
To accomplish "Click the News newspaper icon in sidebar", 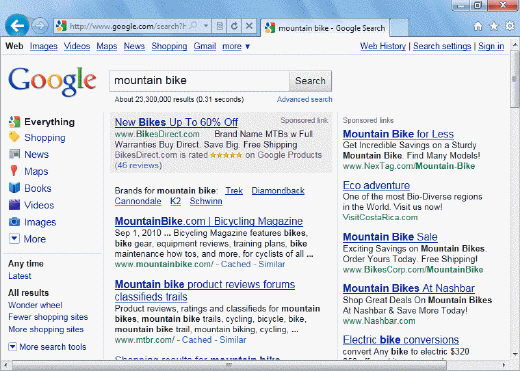I will 14,154.
